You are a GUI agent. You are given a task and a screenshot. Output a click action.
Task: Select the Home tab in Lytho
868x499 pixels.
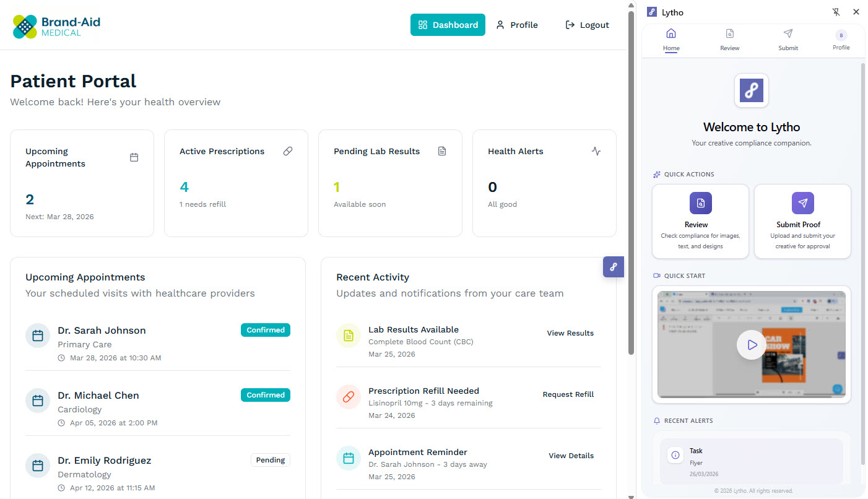tap(671, 40)
